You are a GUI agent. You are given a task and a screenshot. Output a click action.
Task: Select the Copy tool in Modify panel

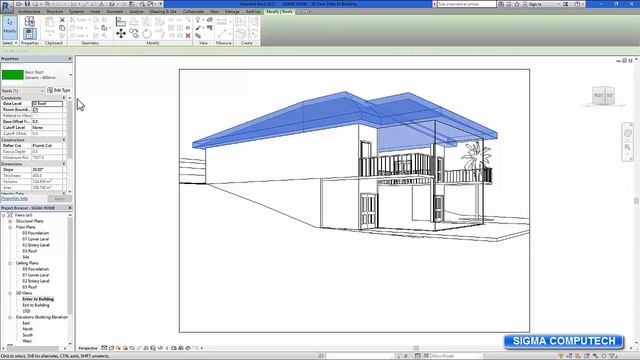[x=133, y=33]
